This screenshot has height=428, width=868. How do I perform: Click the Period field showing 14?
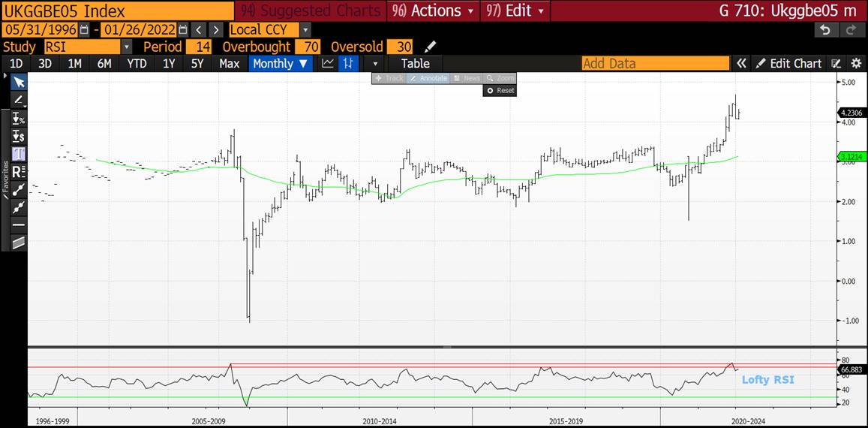(199, 47)
